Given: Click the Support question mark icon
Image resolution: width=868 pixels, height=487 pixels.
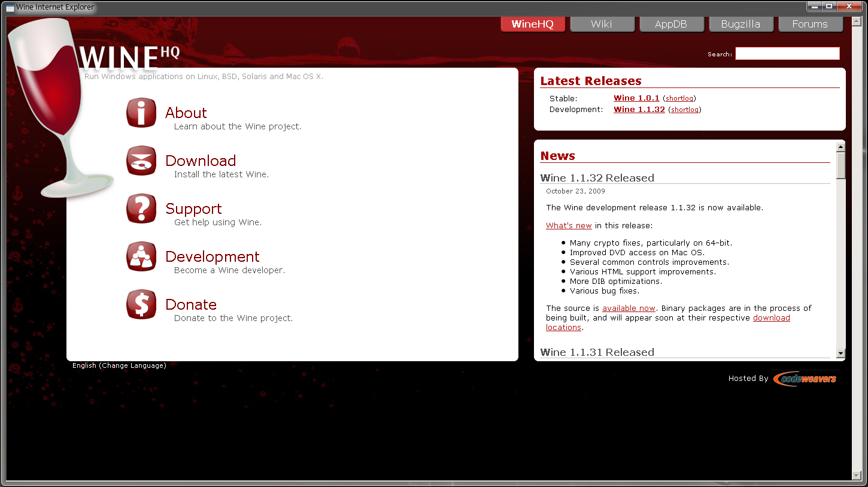Looking at the screenshot, I should (141, 208).
